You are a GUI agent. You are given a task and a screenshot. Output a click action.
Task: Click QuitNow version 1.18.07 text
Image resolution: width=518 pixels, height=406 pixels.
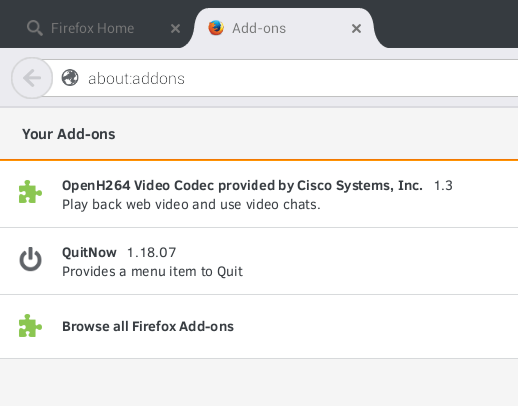pyautogui.click(x=152, y=253)
